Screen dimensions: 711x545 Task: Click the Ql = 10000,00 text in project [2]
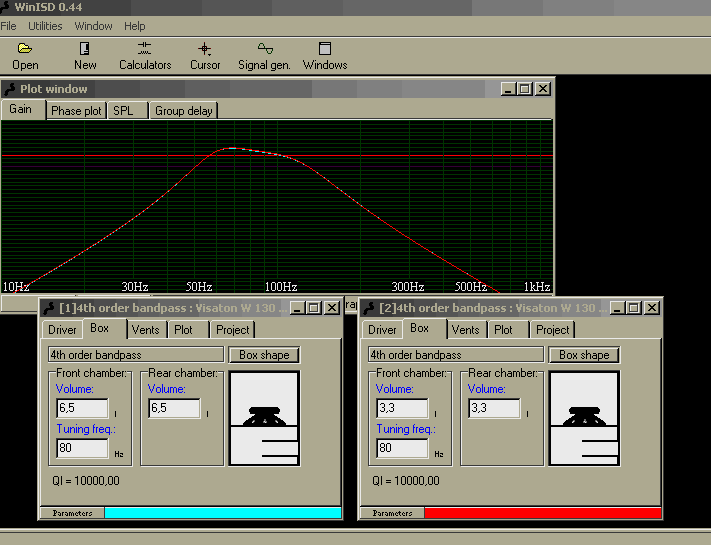click(406, 481)
